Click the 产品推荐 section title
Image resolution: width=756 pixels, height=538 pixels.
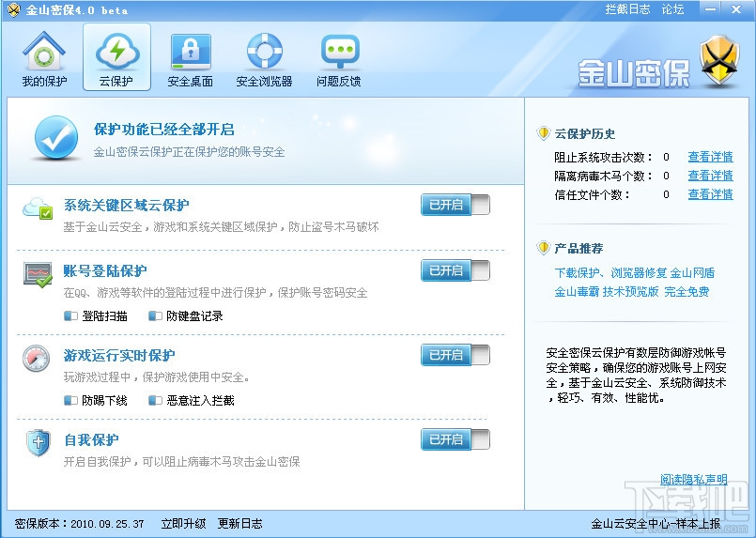[579, 248]
